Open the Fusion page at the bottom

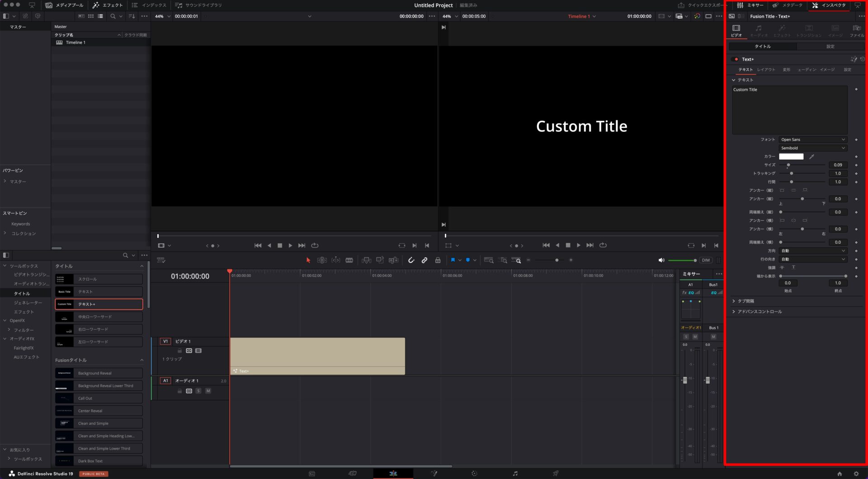tap(434, 474)
